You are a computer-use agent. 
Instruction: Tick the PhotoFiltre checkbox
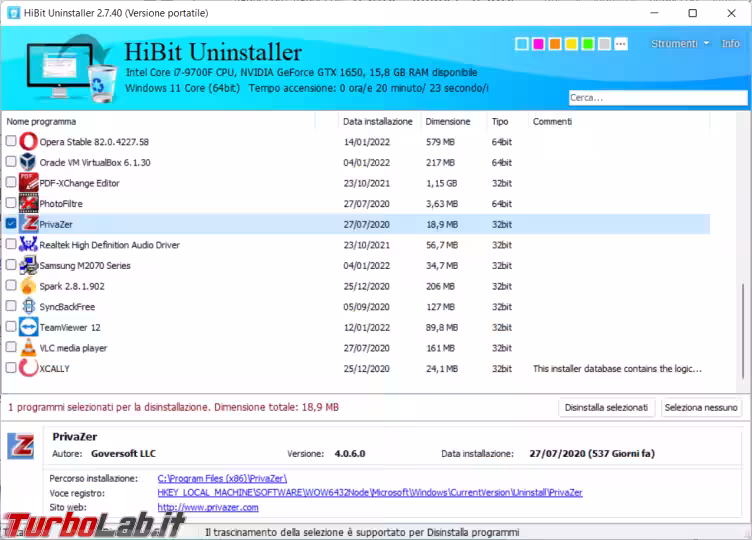[11, 203]
